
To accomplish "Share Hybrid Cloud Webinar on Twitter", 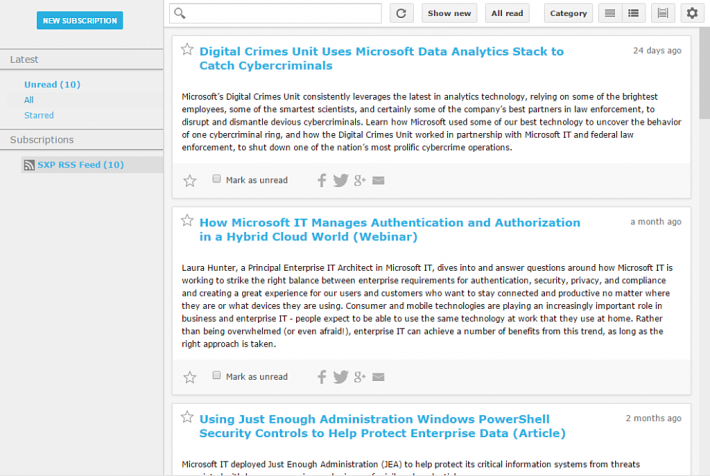I will [341, 377].
